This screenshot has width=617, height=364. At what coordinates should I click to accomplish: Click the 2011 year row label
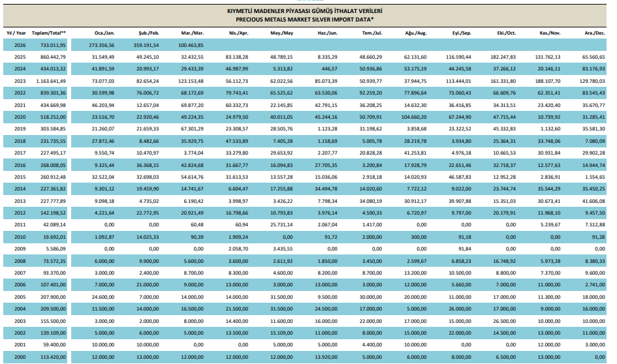click(20, 225)
